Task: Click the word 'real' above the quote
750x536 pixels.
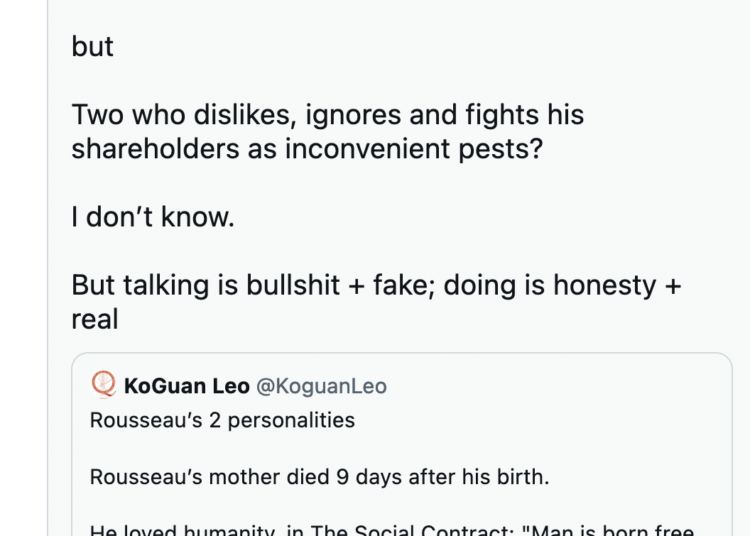Action: [95, 319]
